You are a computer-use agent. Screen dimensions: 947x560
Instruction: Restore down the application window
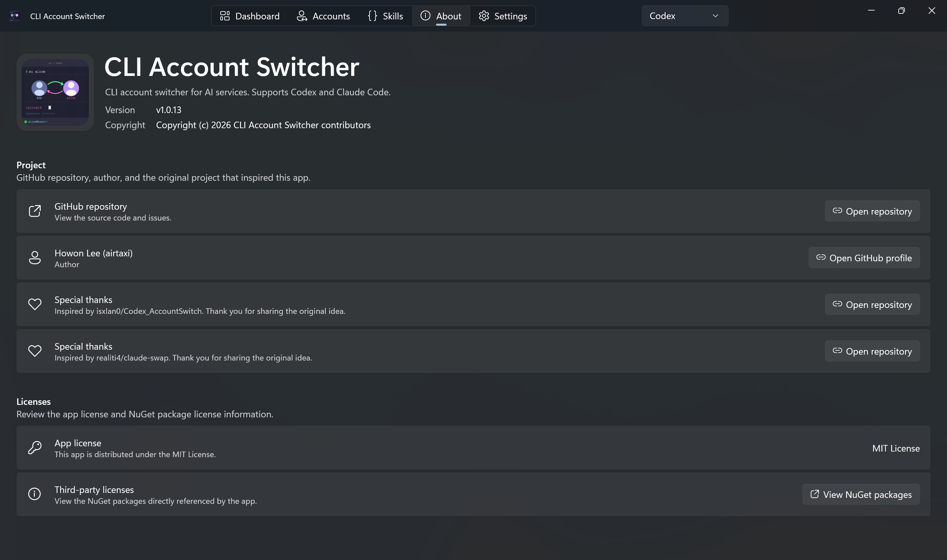point(901,11)
